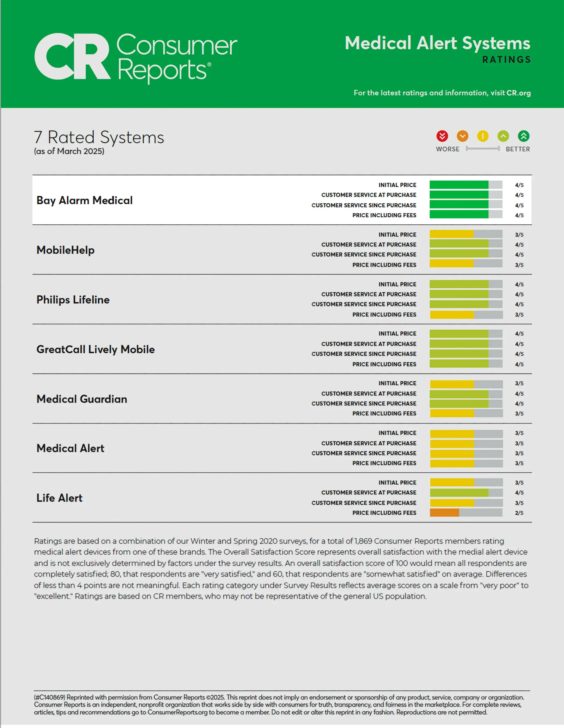This screenshot has width=564, height=728.
Task: Click the ratings methodology paragraph
Action: pyautogui.click(x=281, y=568)
